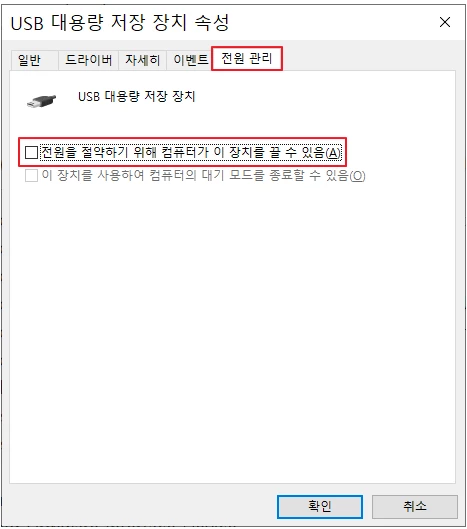467x529 pixels.
Task: Toggle the grayed-out 대기 모드를 종료할 수 있음 checkbox
Action: pyautogui.click(x=31, y=175)
